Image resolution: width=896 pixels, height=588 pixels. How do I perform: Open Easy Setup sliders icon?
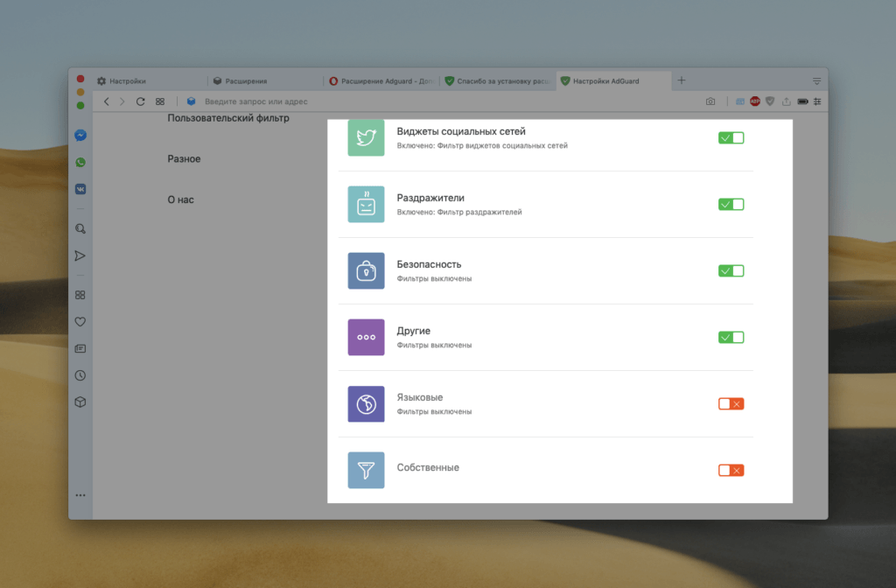[x=818, y=101]
